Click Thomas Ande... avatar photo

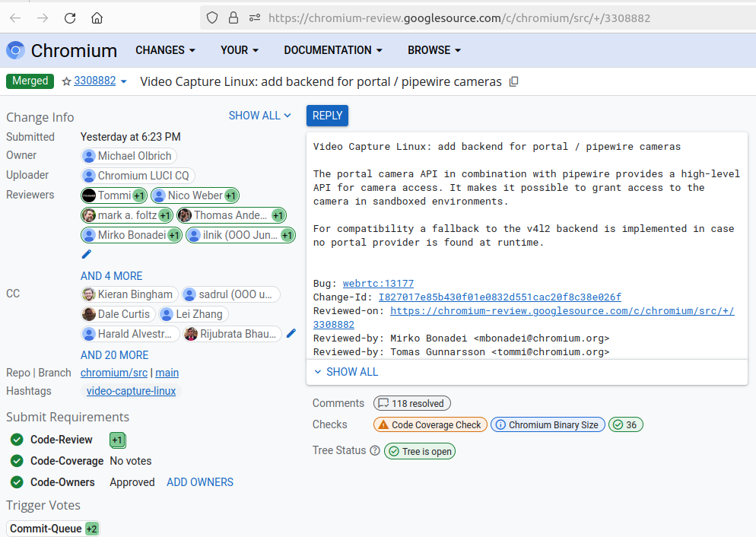(185, 215)
